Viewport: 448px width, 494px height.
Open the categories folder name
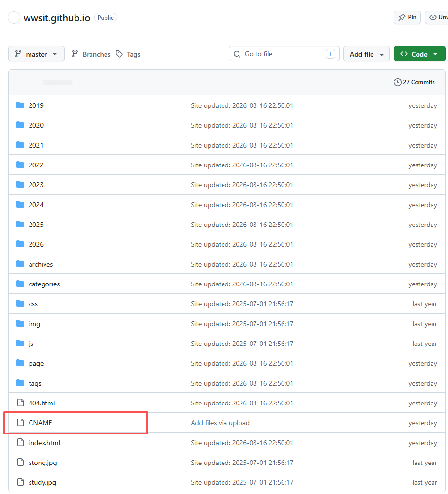point(44,284)
